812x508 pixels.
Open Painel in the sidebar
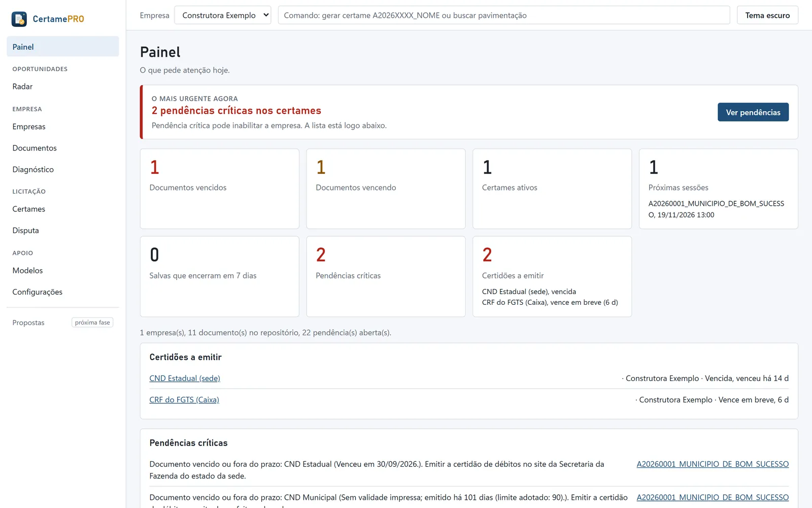(63, 47)
